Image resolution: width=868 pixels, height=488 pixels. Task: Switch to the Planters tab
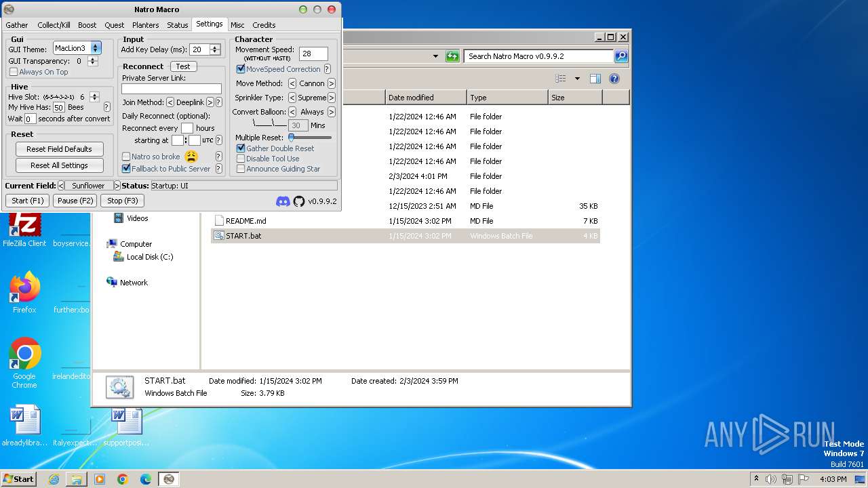pyautogui.click(x=145, y=25)
